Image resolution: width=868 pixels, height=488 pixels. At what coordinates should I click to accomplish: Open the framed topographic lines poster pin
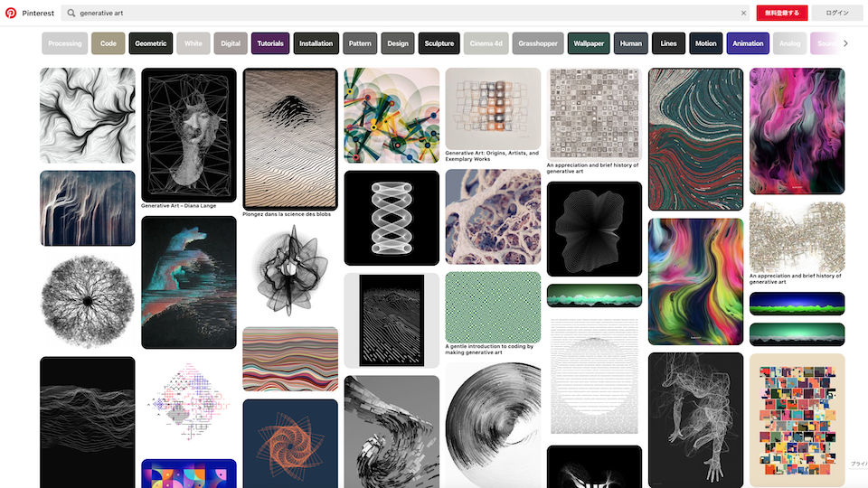(392, 320)
